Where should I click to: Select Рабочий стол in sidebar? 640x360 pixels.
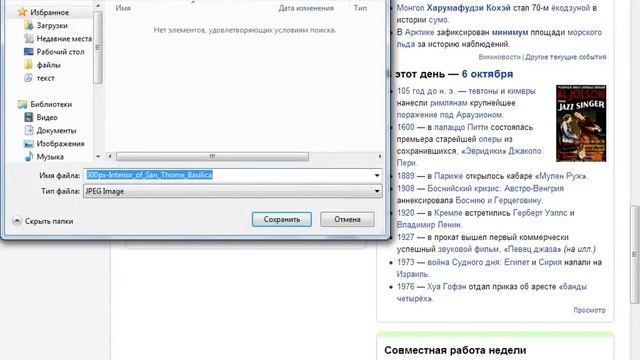point(60,52)
